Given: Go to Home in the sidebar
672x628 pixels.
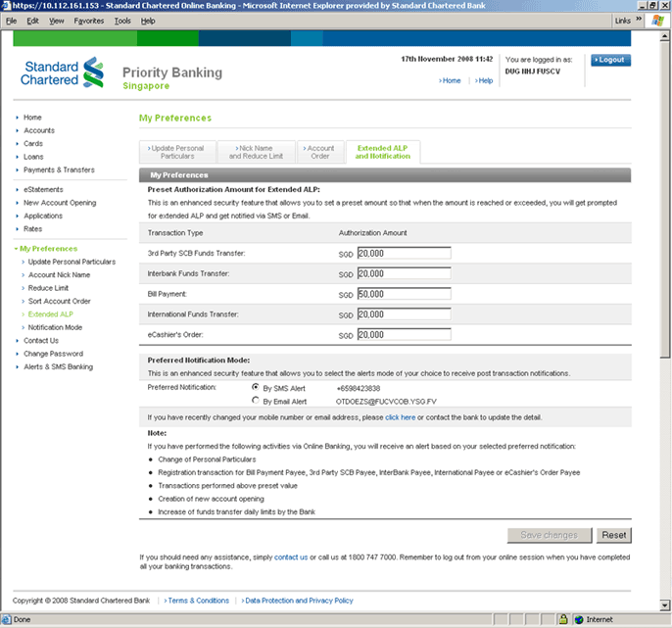Looking at the screenshot, I should (x=32, y=118).
